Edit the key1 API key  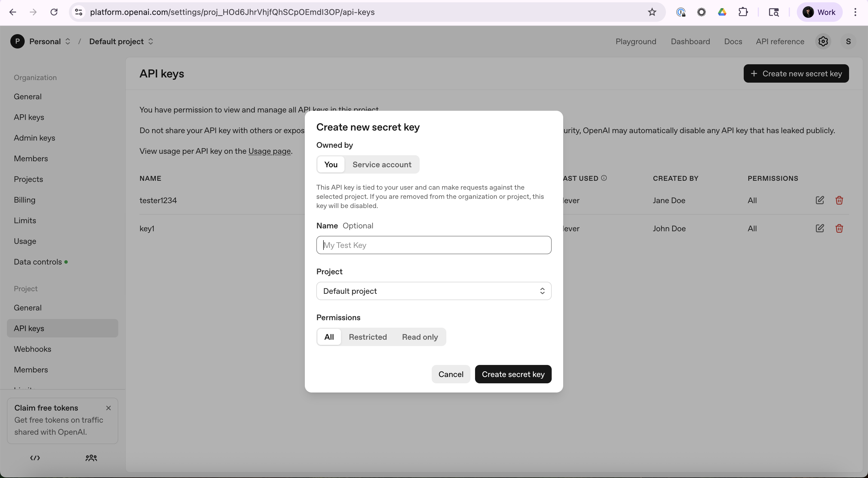click(820, 228)
